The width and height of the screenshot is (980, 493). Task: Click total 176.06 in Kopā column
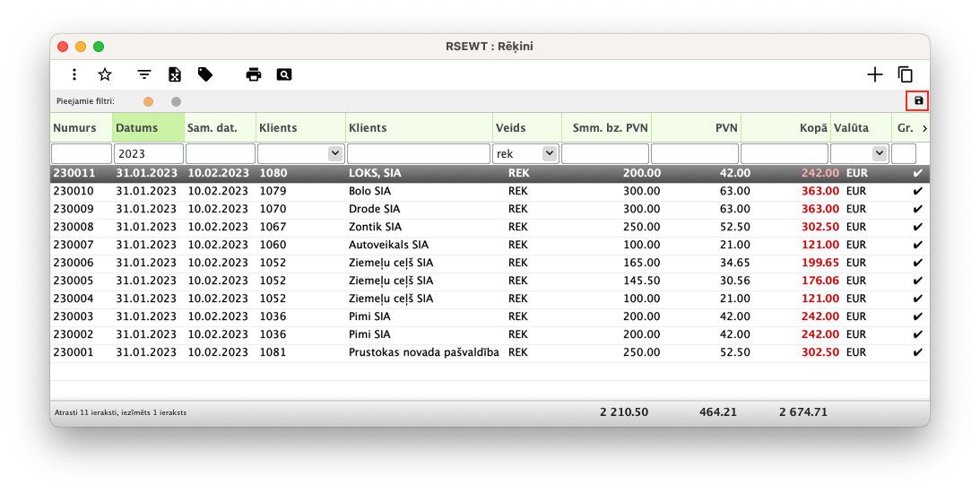pos(820,281)
